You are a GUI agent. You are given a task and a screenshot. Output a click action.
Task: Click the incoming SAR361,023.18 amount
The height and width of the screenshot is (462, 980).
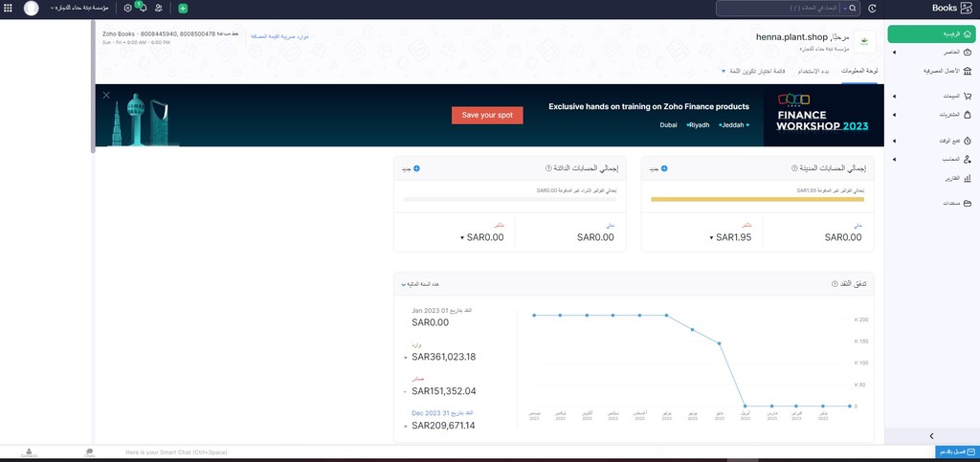pos(444,357)
